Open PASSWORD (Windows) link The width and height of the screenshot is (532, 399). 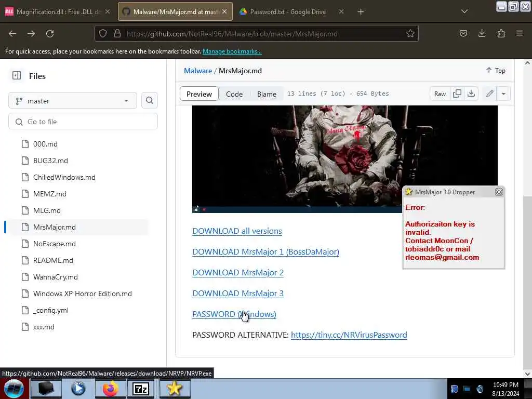coord(234,314)
